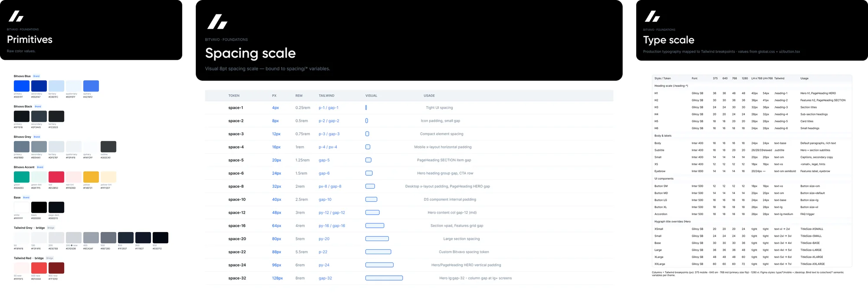The image size is (868, 294).
Task: Click the 'FAQ trigger' usage text
Action: (x=807, y=214)
